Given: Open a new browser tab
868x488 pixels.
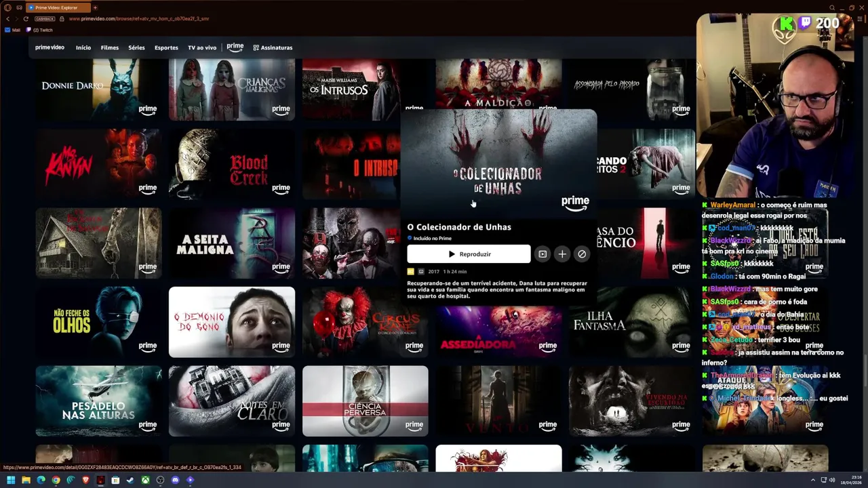Looking at the screenshot, I should 95,7.
